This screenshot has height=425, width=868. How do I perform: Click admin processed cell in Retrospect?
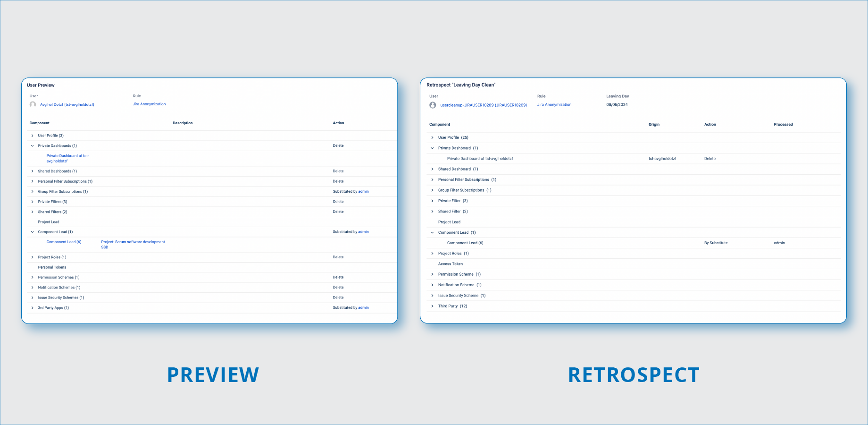(x=779, y=243)
